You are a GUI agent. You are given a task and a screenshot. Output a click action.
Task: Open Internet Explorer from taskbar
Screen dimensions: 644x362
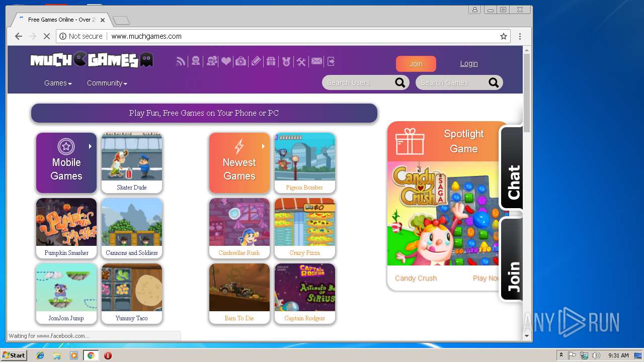[x=40, y=355]
